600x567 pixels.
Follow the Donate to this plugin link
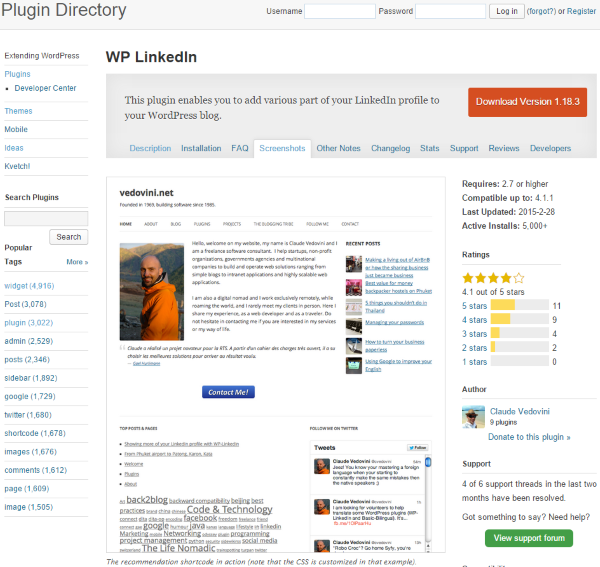pos(529,437)
